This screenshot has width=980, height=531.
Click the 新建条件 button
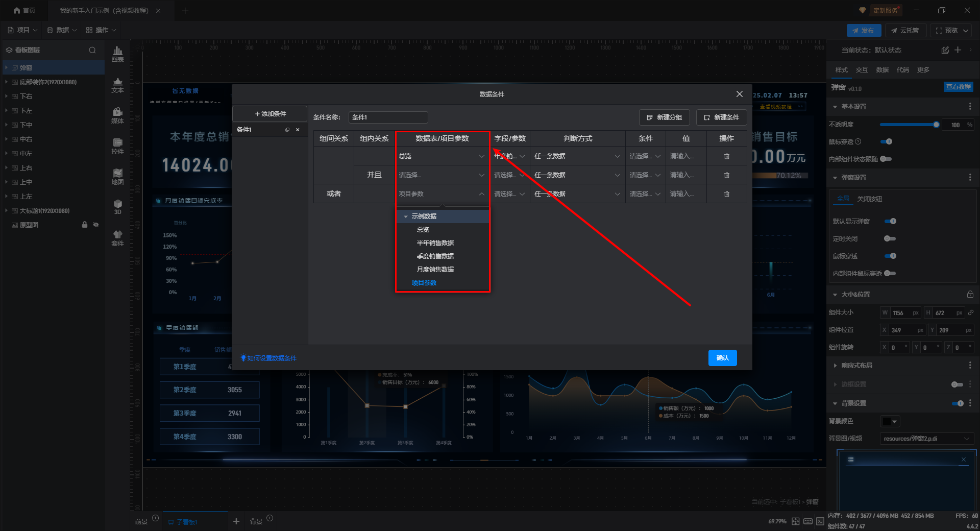point(721,117)
